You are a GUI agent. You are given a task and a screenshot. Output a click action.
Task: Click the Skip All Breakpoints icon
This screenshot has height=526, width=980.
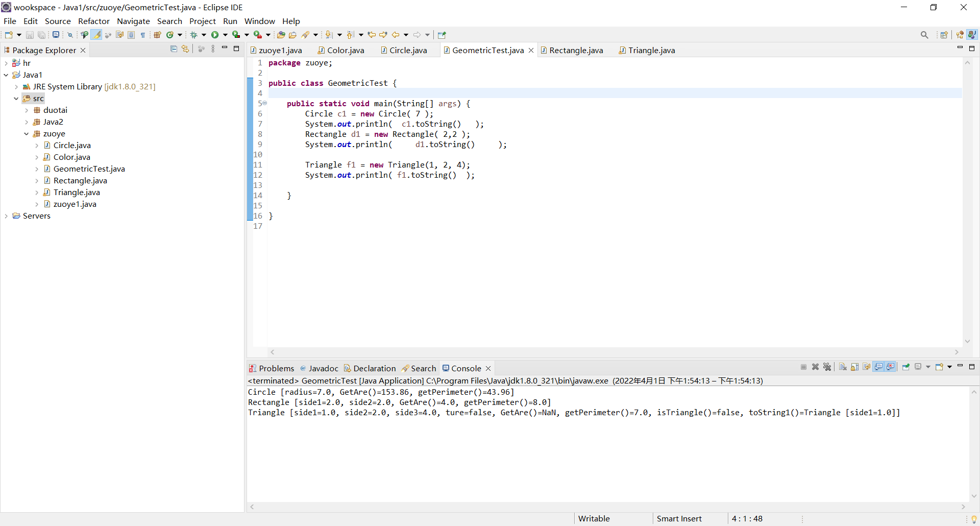(70, 35)
